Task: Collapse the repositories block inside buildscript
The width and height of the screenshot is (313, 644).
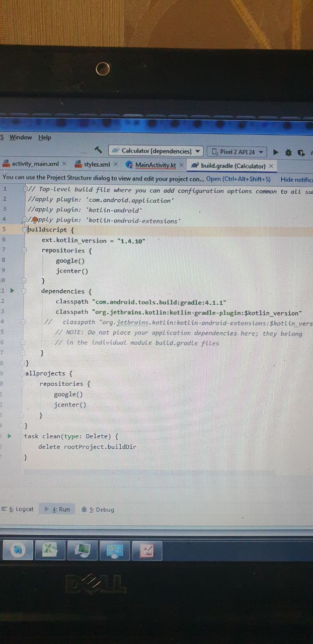Action: click(24, 250)
